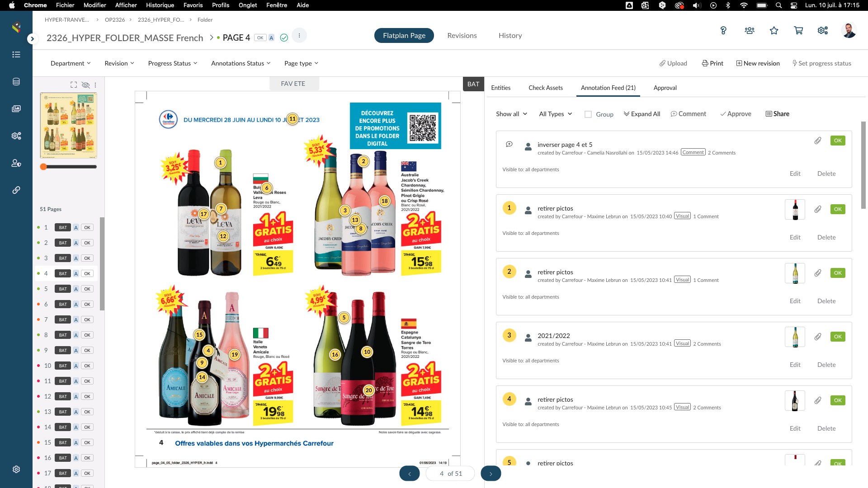Viewport: 868px width, 488px height.
Task: Click the favorites star icon
Action: coord(774,30)
